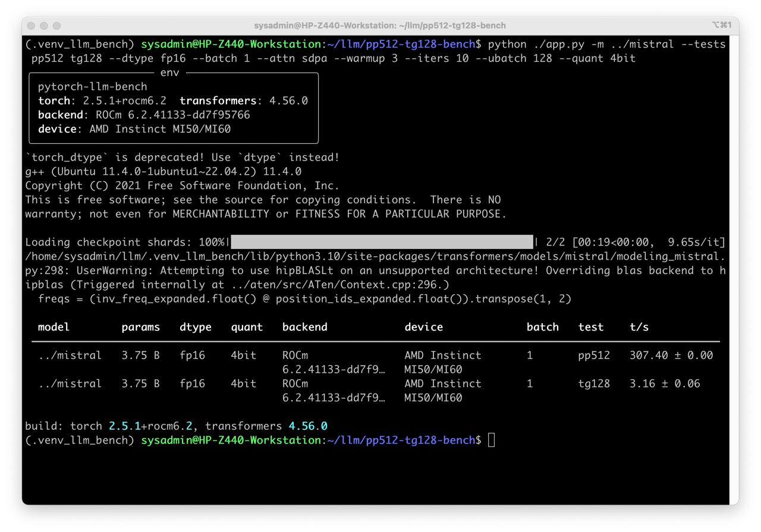
Task: Click the '3.16 ± 0.06' result value
Action: [665, 384]
